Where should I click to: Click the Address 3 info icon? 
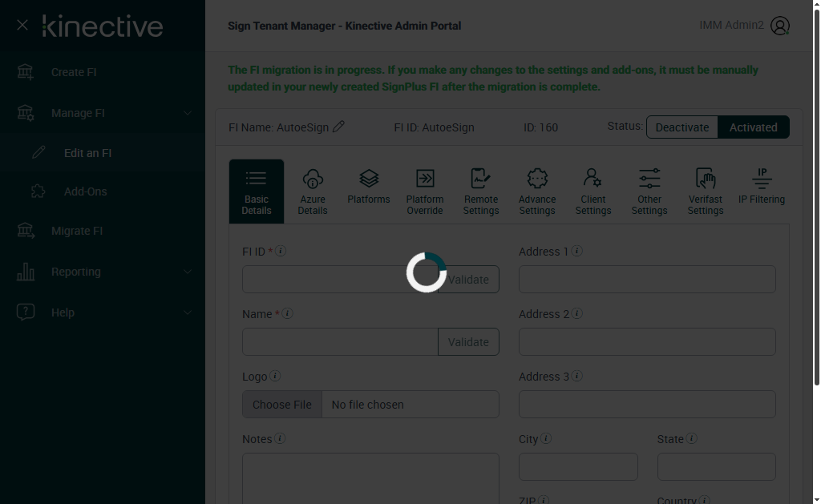tap(577, 376)
